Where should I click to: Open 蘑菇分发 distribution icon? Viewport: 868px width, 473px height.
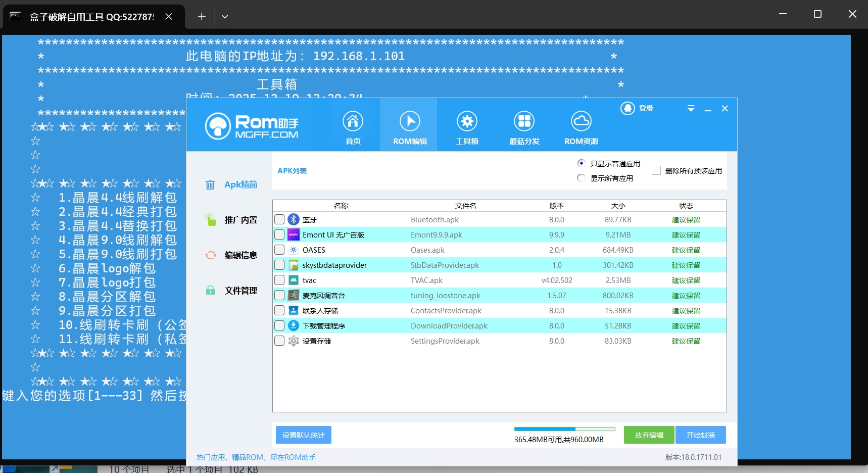pyautogui.click(x=524, y=122)
